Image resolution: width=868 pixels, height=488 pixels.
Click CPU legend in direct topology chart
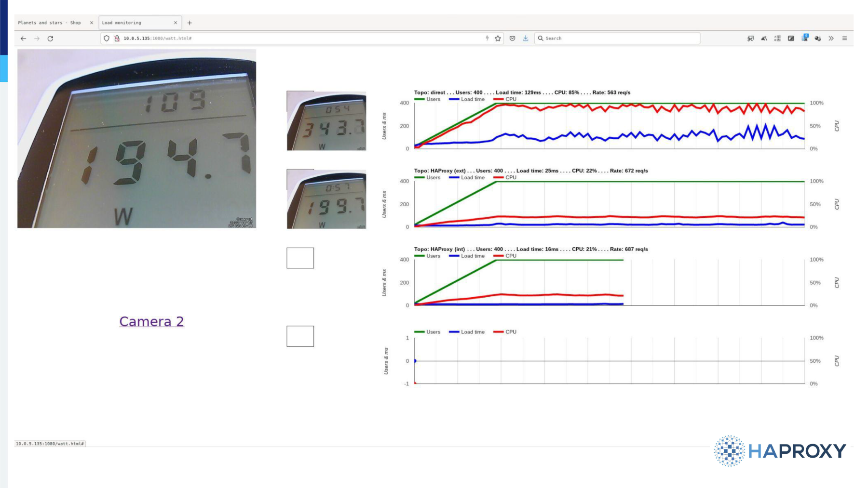(x=505, y=99)
